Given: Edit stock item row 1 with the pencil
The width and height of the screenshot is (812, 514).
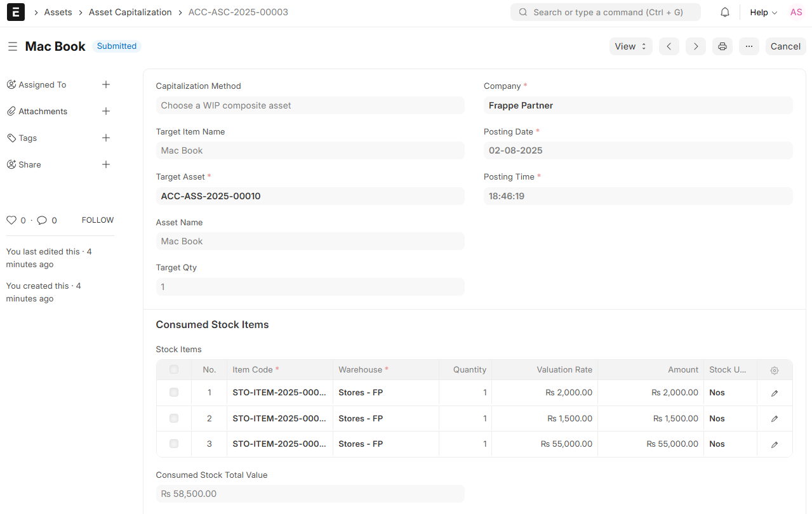Looking at the screenshot, I should pyautogui.click(x=775, y=393).
